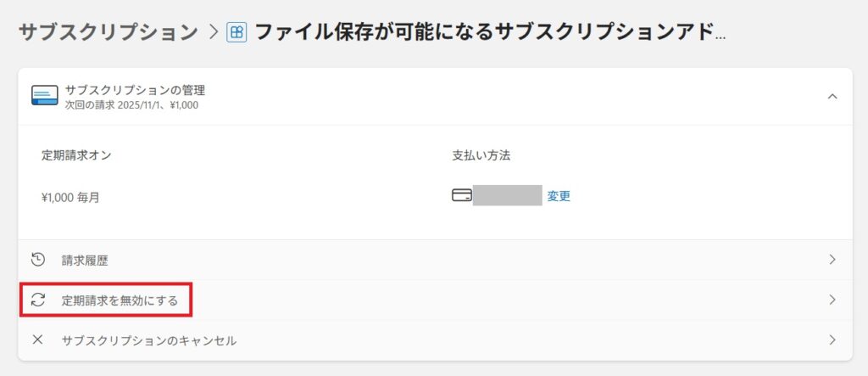This screenshot has height=376, width=868.
Task: Click the credit card icon under 支払い方法
Action: coord(462,195)
